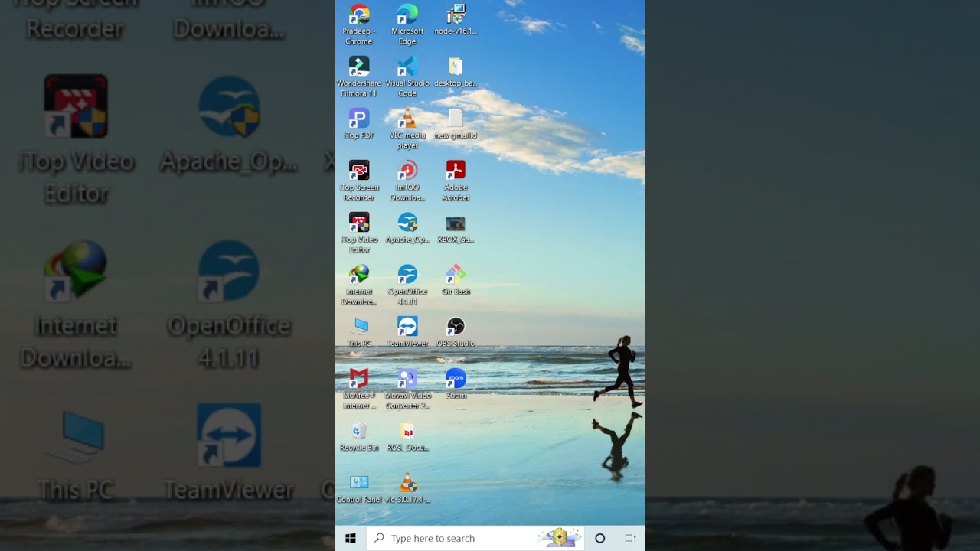
Task: Select the node-v16.1 installer file
Action: (x=456, y=19)
